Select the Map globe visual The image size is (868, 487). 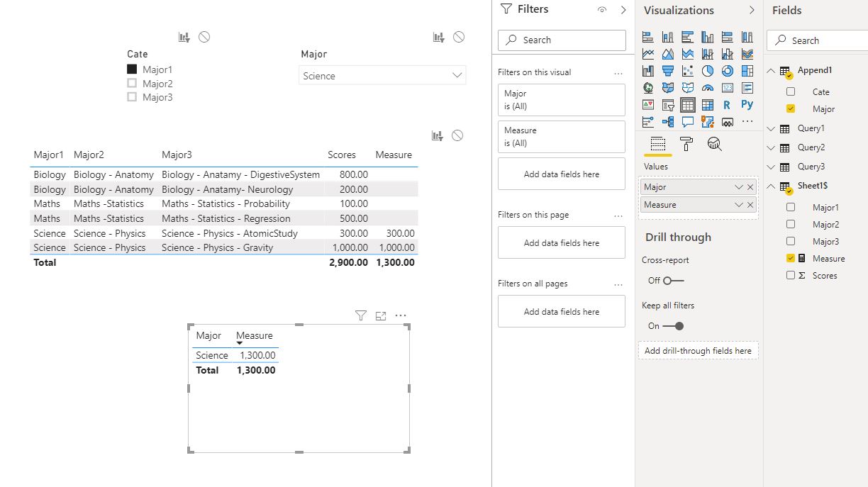[647, 88]
